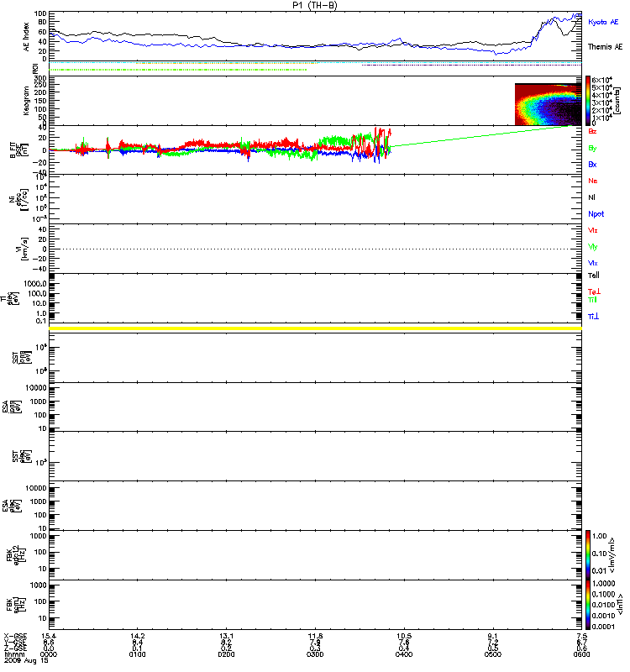Click the AE Index axis label
Viewport: 630px width, 672px height.
coord(27,37)
